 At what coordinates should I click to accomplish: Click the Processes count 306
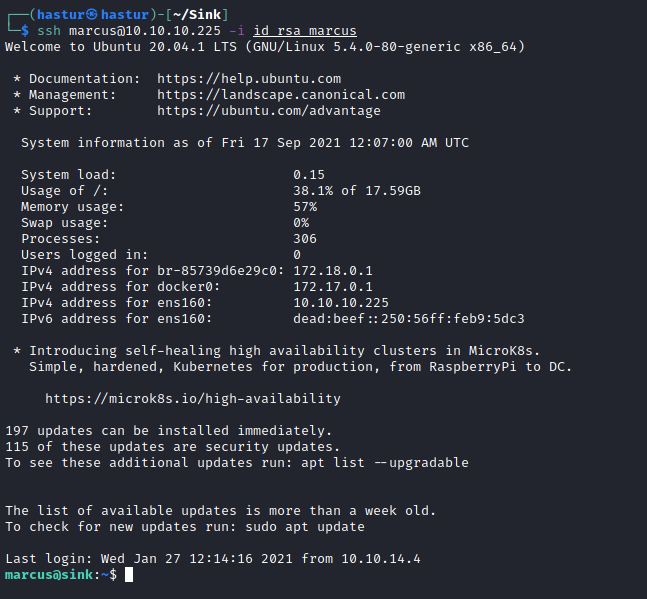[x=305, y=239]
